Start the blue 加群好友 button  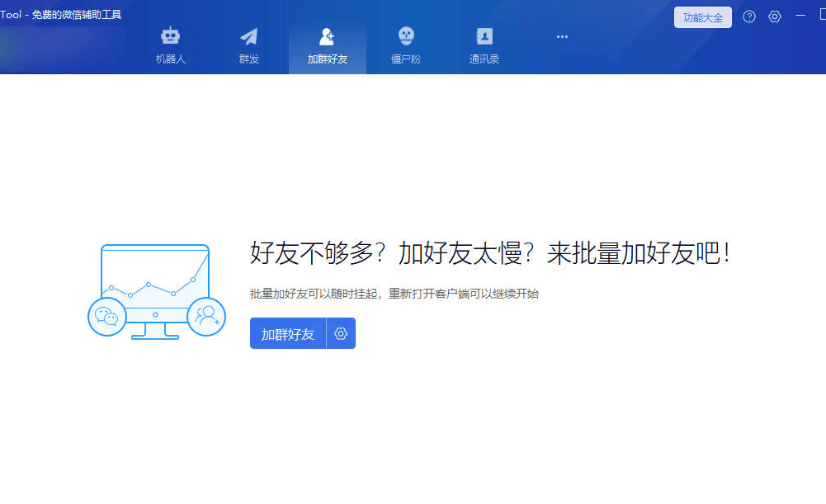pos(288,333)
